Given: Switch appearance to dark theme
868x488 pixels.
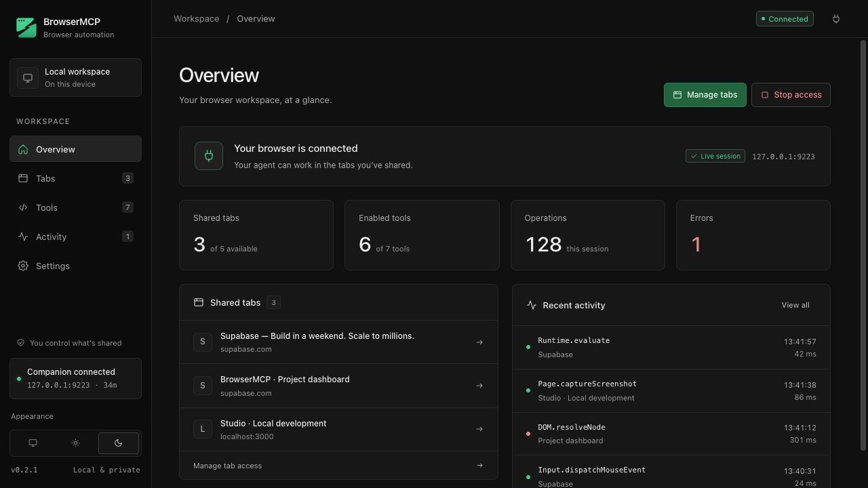Looking at the screenshot, I should tap(119, 443).
